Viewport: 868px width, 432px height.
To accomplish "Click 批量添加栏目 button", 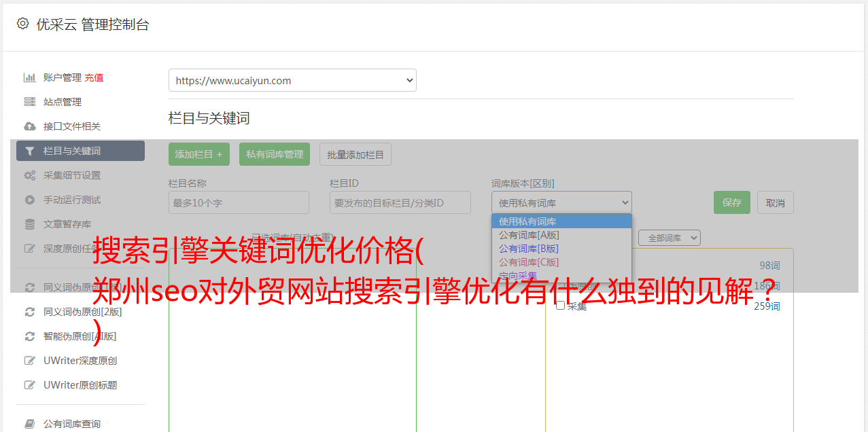I will point(355,154).
